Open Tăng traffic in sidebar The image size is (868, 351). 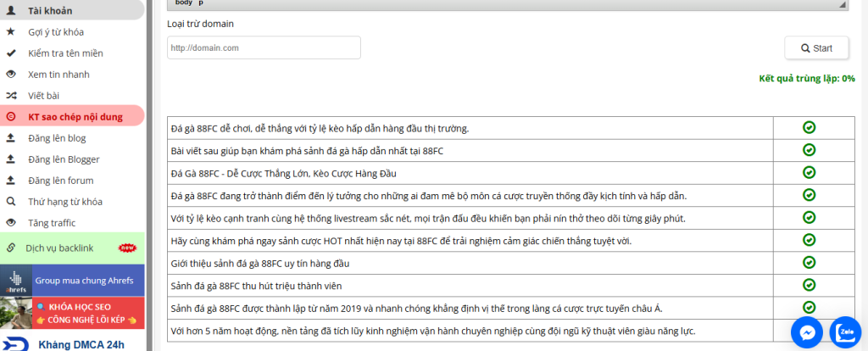click(x=52, y=223)
